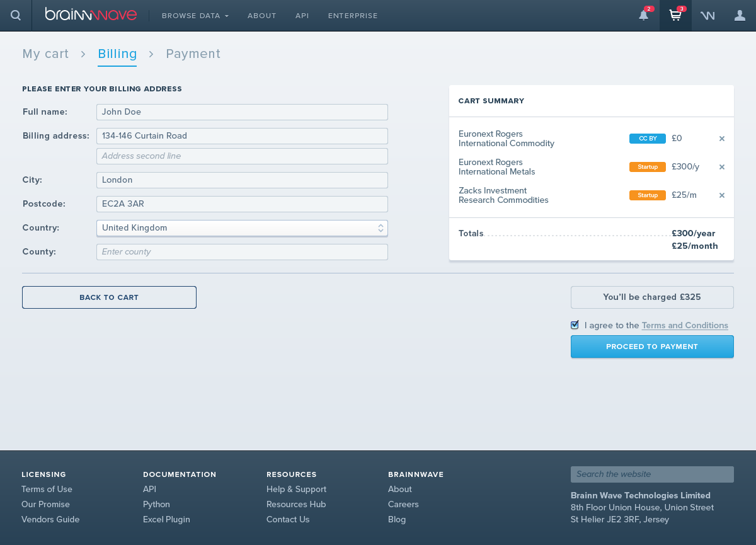Viewport: 756px width, 545px height.
Task: Open Python documentation footer link
Action: (156, 505)
